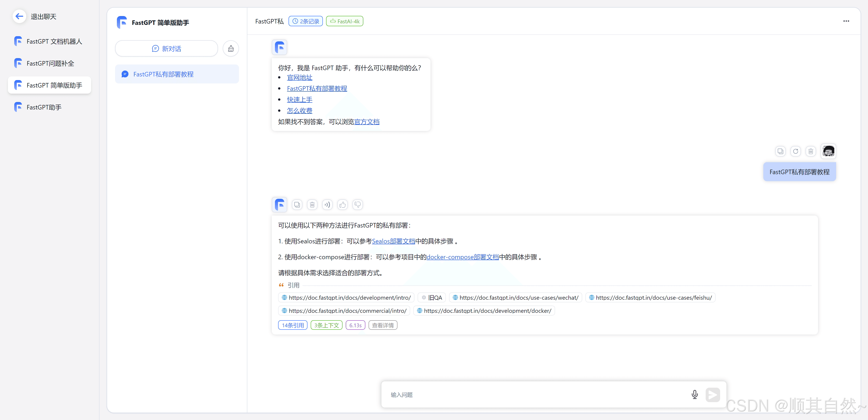Copy the assistant's reply
Screen dimensions: 868x420
[x=297, y=205]
